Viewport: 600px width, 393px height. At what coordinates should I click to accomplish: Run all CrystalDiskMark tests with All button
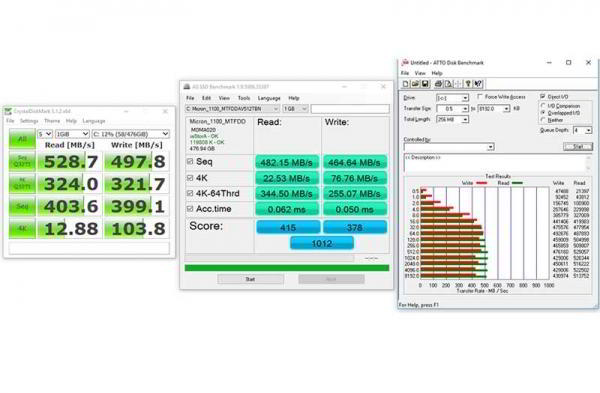(22, 139)
